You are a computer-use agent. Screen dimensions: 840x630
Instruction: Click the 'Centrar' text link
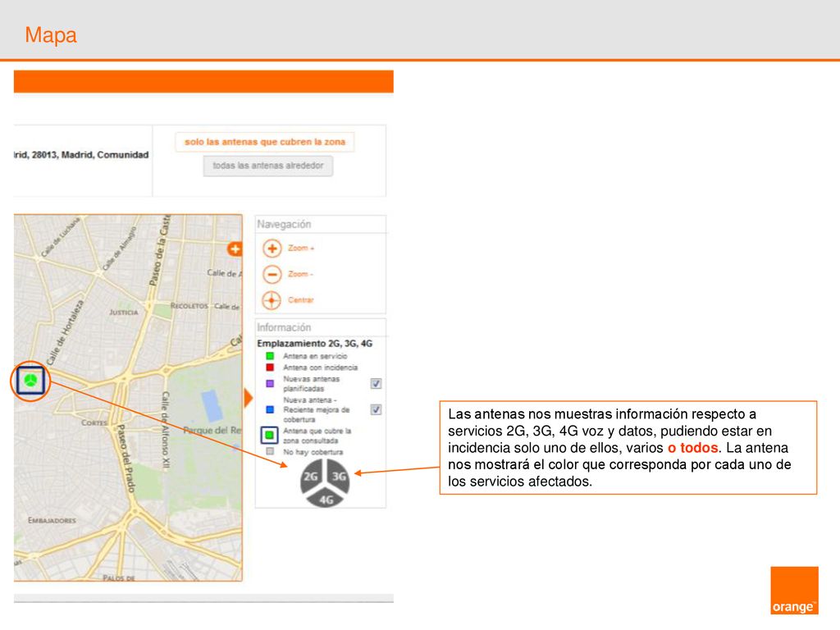click(x=300, y=300)
